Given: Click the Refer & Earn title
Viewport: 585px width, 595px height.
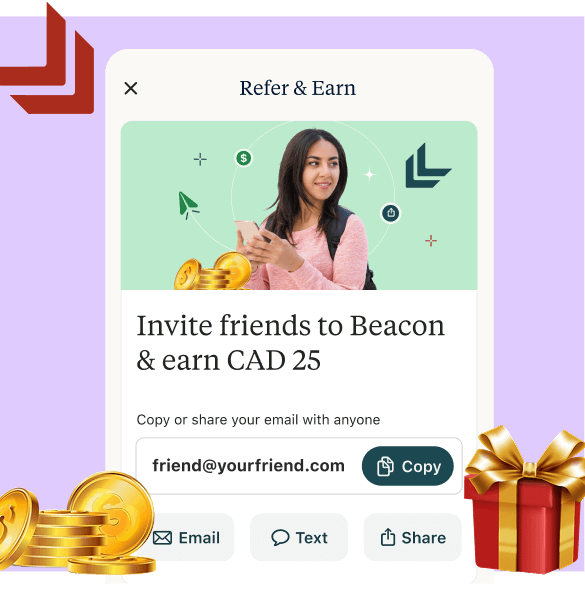Looking at the screenshot, I should tap(298, 88).
